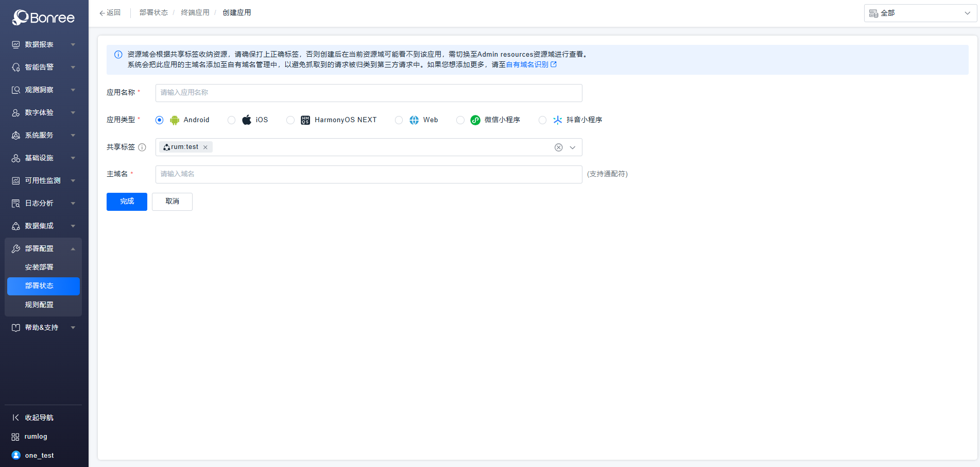The image size is (980, 467).
Task: Open the 全部 resource domain dropdown
Action: click(x=920, y=13)
